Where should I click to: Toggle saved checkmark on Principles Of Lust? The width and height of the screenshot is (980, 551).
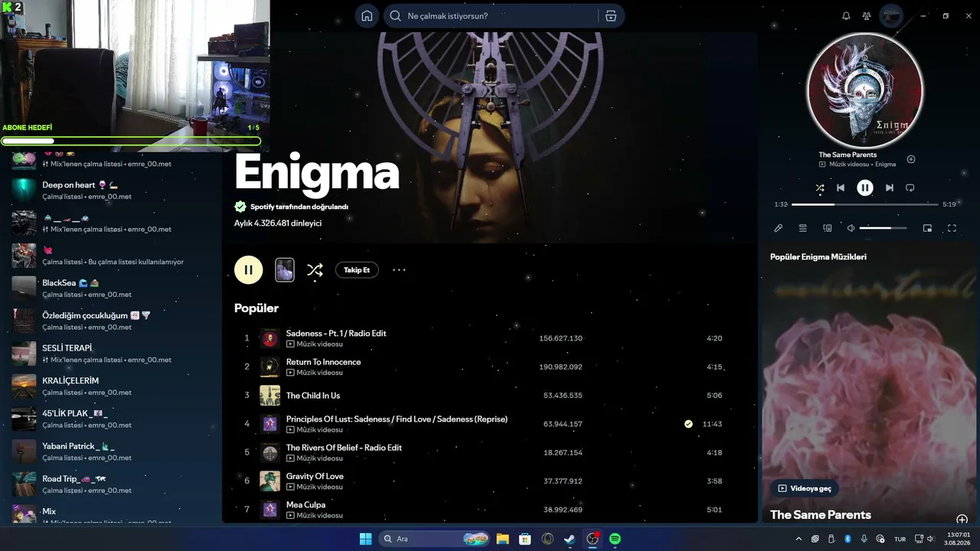pyautogui.click(x=688, y=424)
